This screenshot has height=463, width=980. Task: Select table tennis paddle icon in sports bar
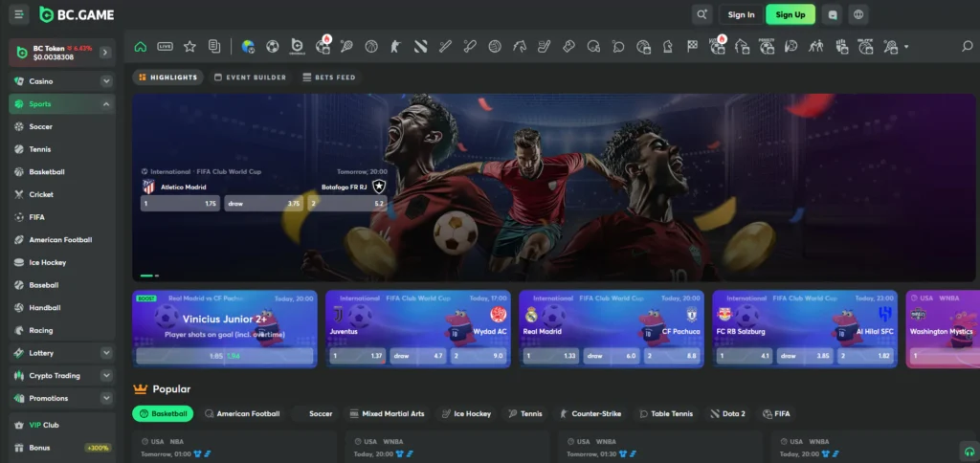pos(618,46)
